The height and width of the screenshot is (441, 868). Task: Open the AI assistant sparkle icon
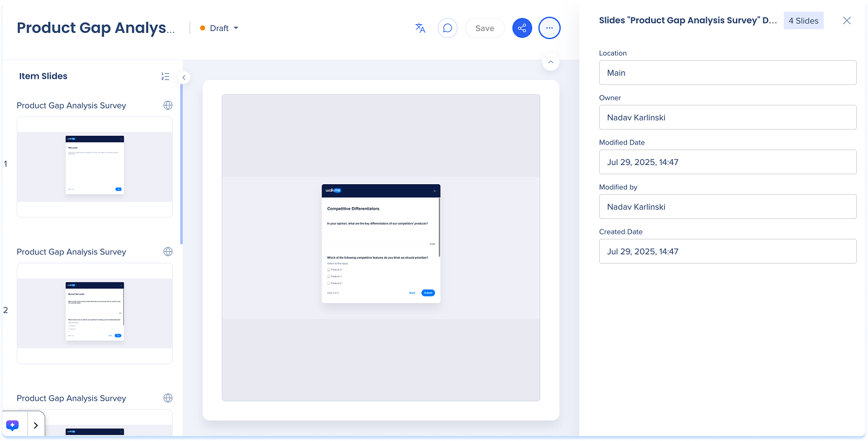13,425
